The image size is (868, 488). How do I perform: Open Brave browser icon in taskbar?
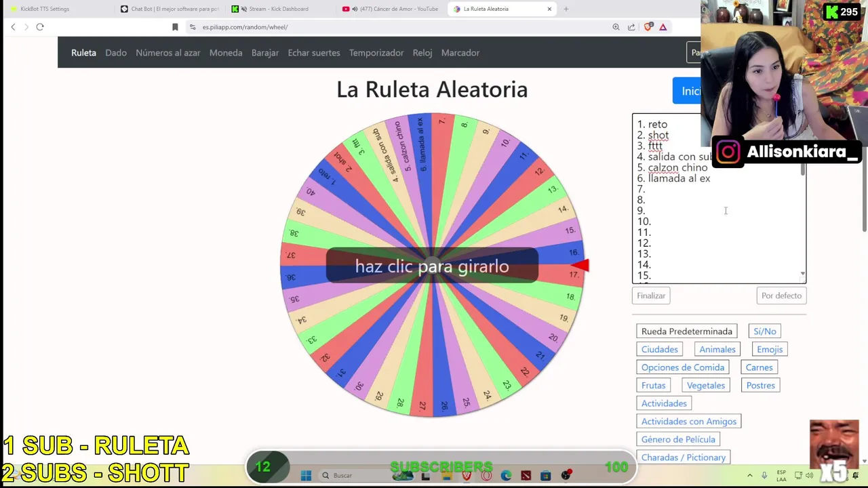(x=467, y=476)
